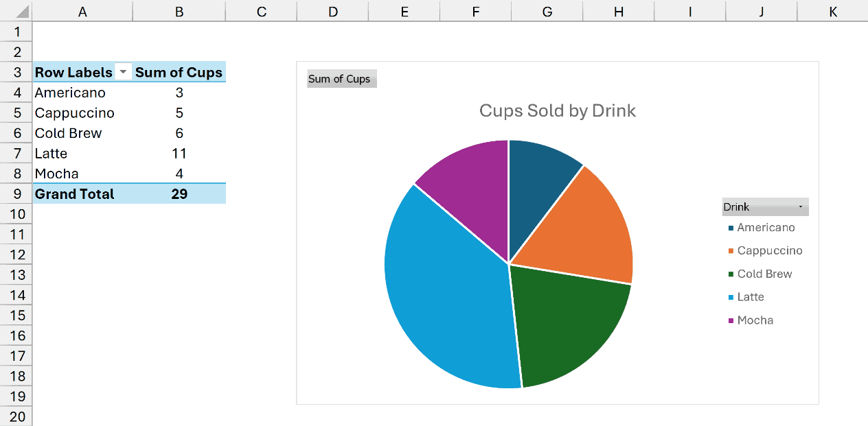Select the Cold Brew value cell 6
The height and width of the screenshot is (426, 868).
point(179,133)
